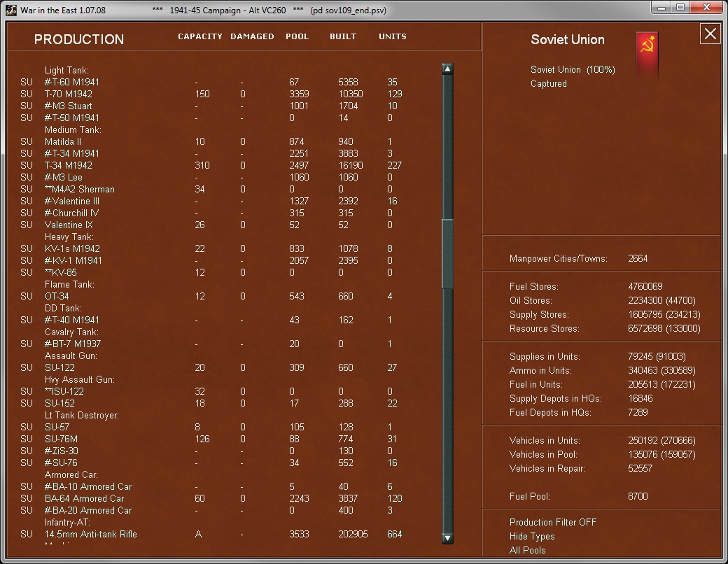
Task: Click the War in the East title bar icon
Action: (12, 10)
